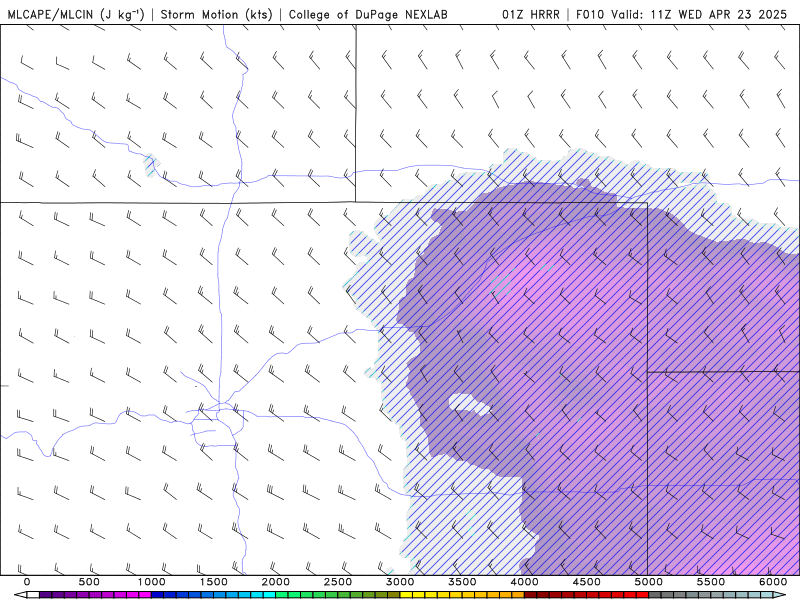Image resolution: width=800 pixels, height=600 pixels.
Task: Click the 01Z HRRR model run label
Action: [x=531, y=14]
